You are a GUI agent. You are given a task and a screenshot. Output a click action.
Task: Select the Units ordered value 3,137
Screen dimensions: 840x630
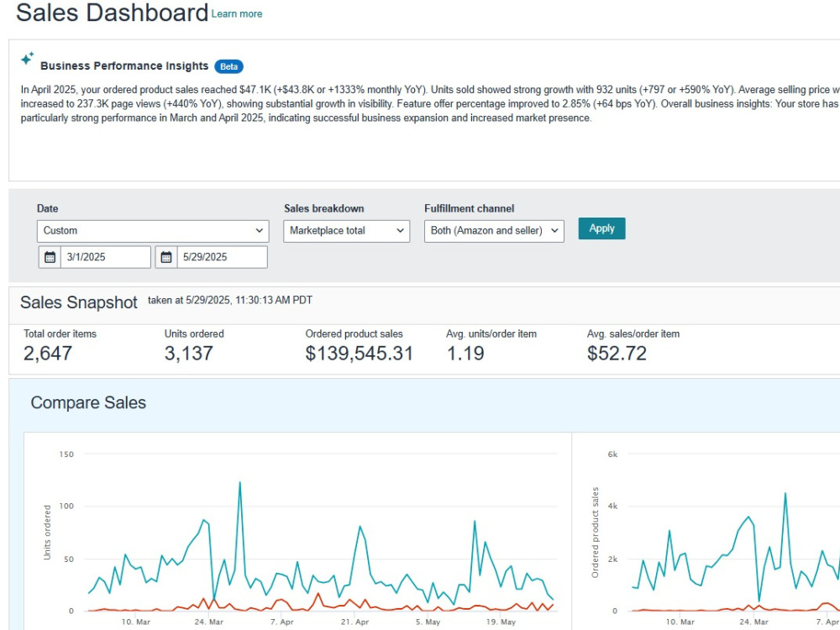(x=188, y=354)
